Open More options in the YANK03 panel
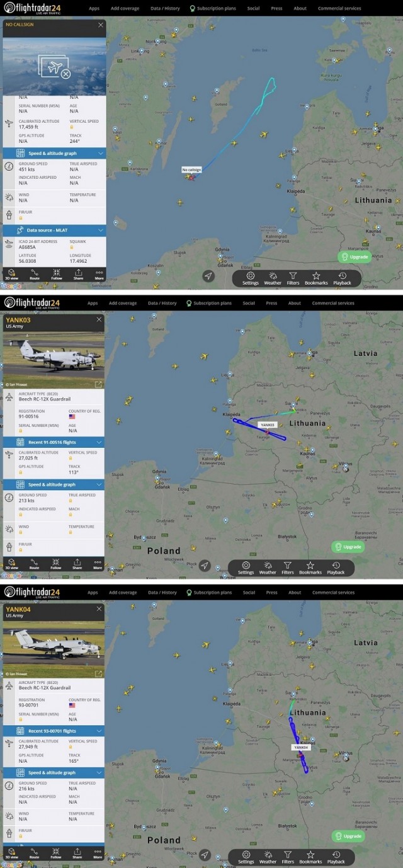Viewport: 403px width, 868px height. 98,564
